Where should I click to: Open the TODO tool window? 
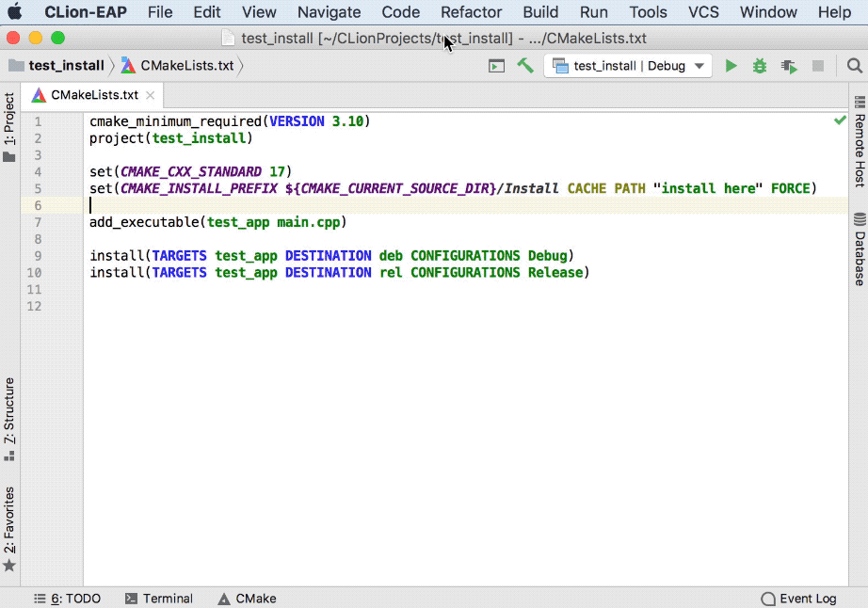tap(67, 598)
